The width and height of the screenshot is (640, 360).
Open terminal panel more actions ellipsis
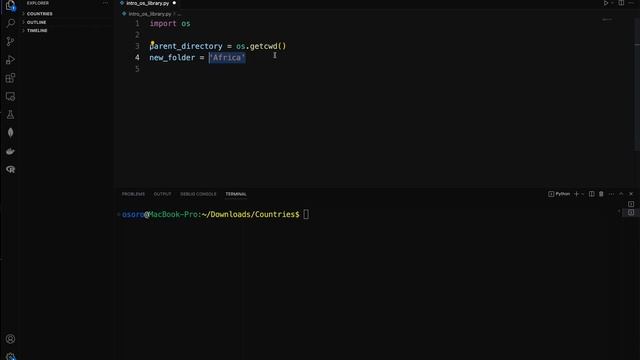[611, 194]
